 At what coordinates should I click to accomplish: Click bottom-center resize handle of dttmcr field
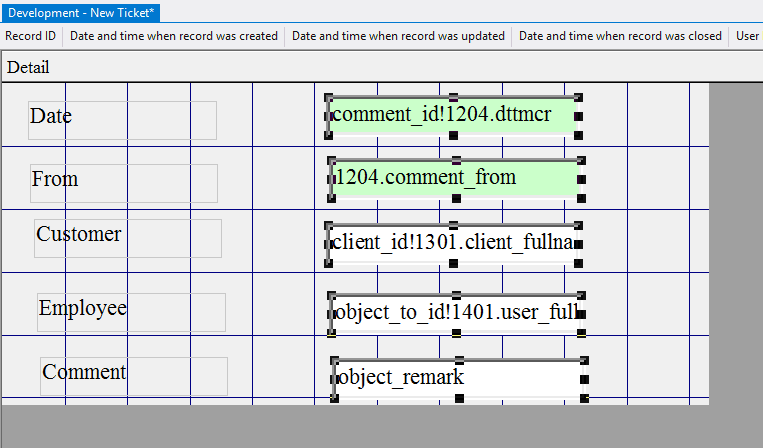tap(453, 135)
